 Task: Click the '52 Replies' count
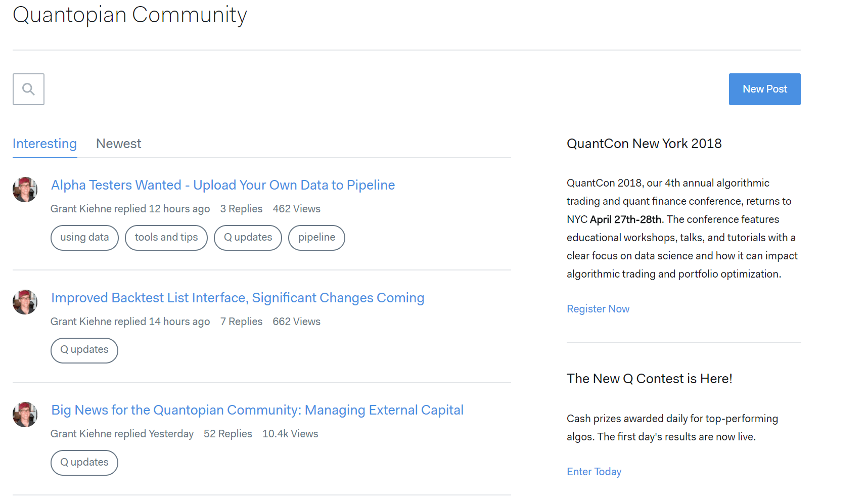[228, 434]
